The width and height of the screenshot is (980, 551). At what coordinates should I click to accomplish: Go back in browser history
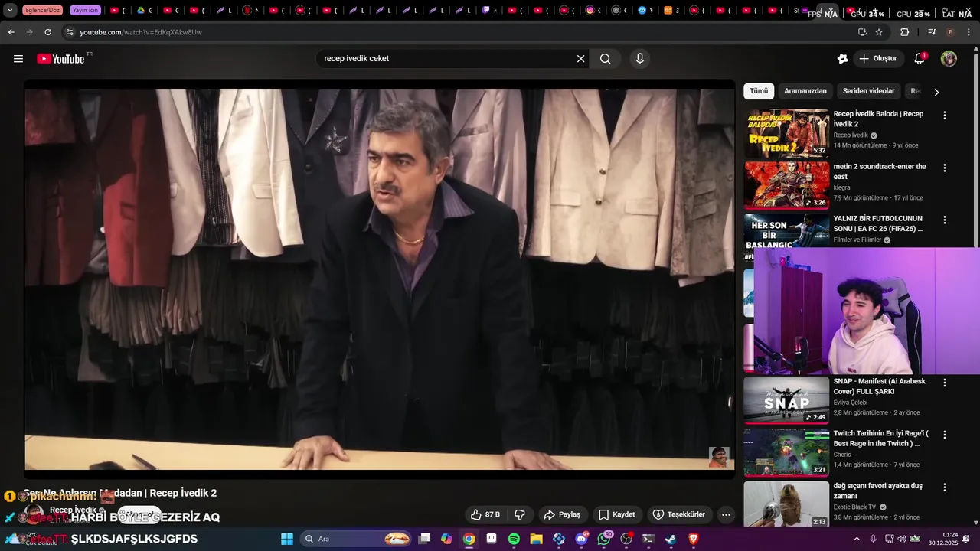pyautogui.click(x=11, y=32)
